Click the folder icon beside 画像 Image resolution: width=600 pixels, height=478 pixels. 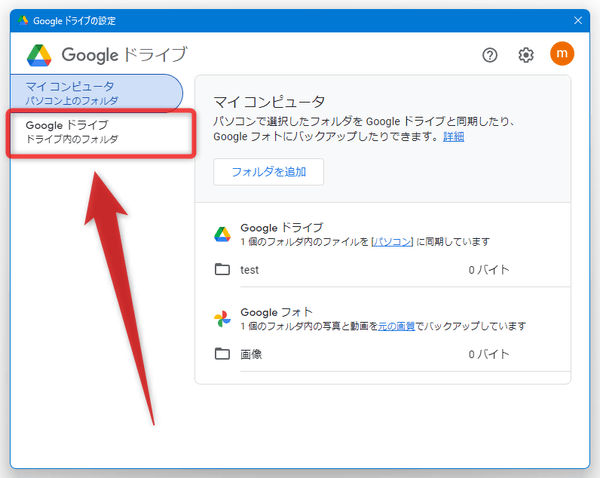222,354
